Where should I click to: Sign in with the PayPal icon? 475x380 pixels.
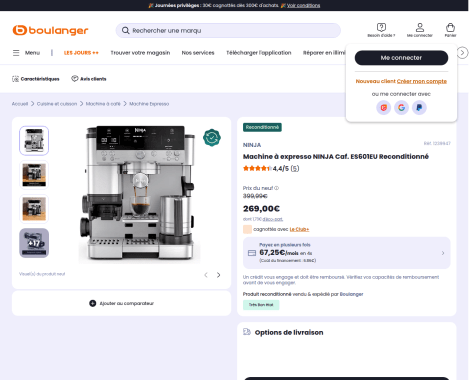(x=419, y=108)
